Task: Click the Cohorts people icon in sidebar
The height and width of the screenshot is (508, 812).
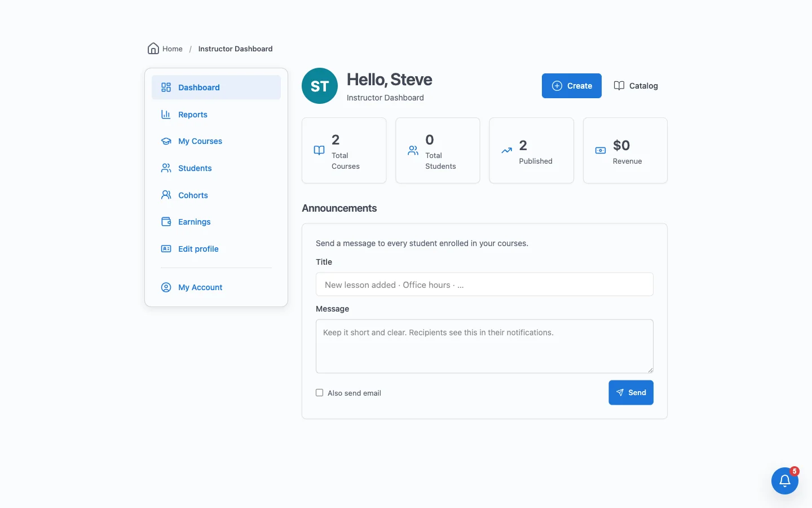Action: [x=166, y=195]
